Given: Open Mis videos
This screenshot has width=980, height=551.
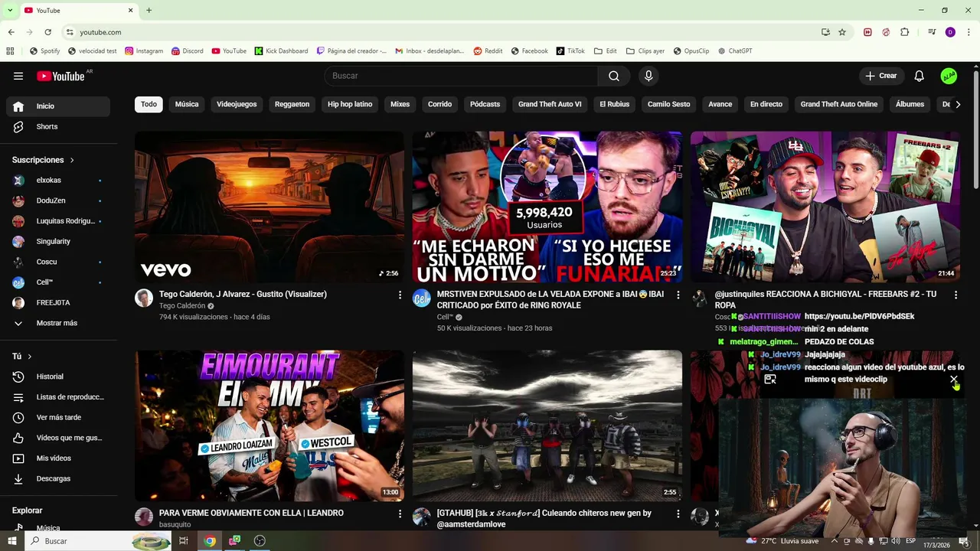Looking at the screenshot, I should click(58, 458).
